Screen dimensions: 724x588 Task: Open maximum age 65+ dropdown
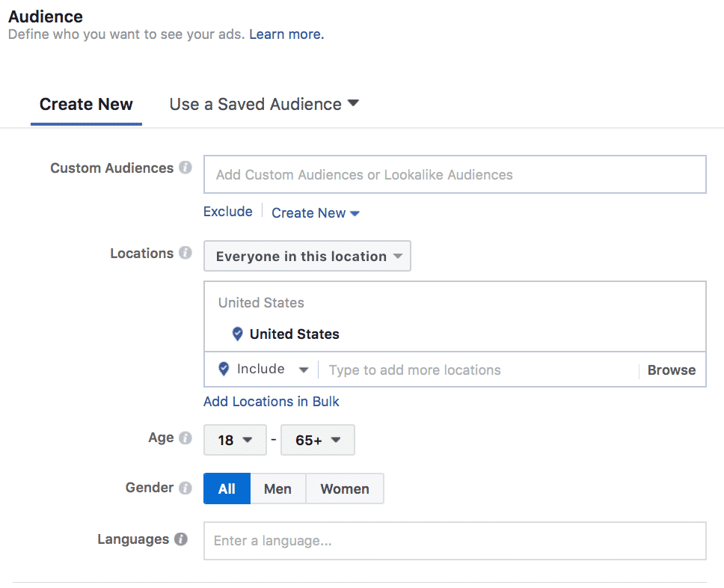click(318, 440)
